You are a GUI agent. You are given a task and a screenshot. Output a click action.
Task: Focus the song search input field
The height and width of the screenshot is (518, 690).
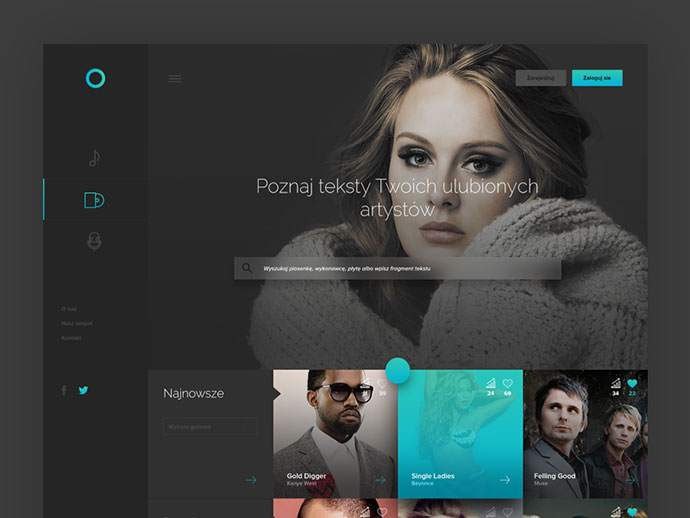(x=397, y=268)
